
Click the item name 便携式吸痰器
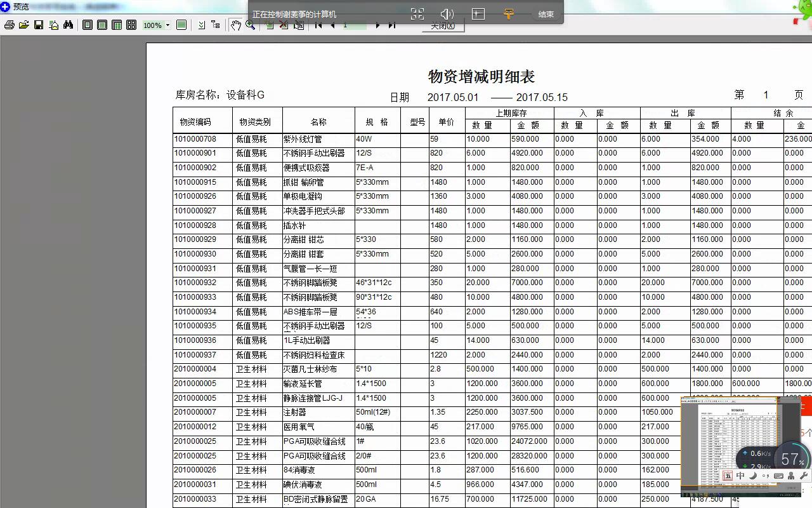pos(306,168)
